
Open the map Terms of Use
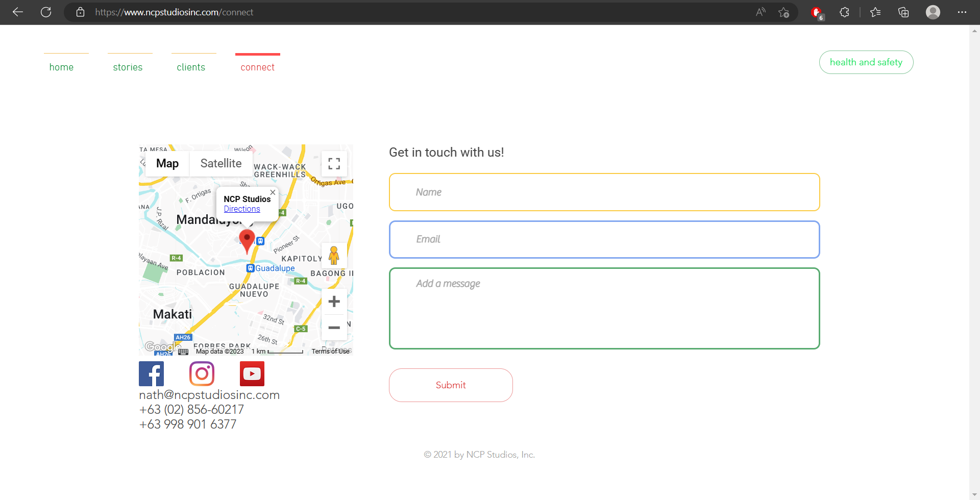coord(331,352)
